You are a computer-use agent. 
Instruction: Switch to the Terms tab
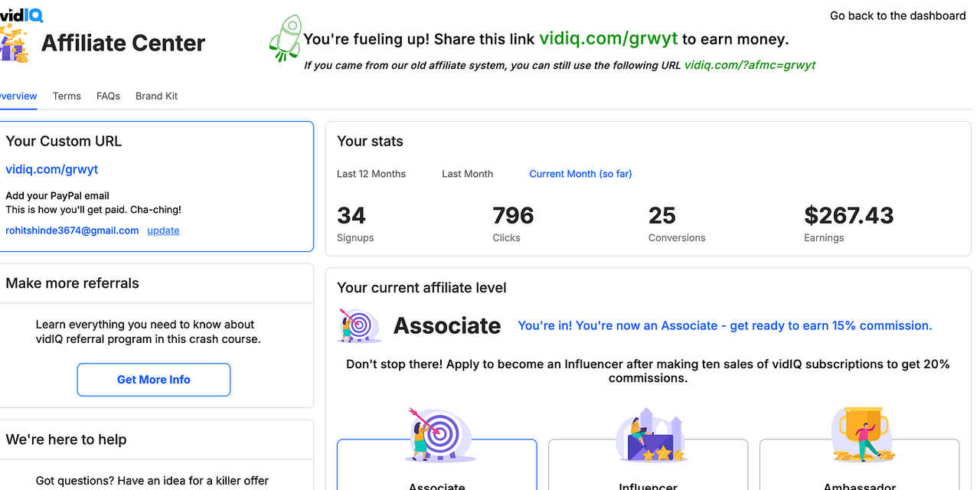coord(67,96)
